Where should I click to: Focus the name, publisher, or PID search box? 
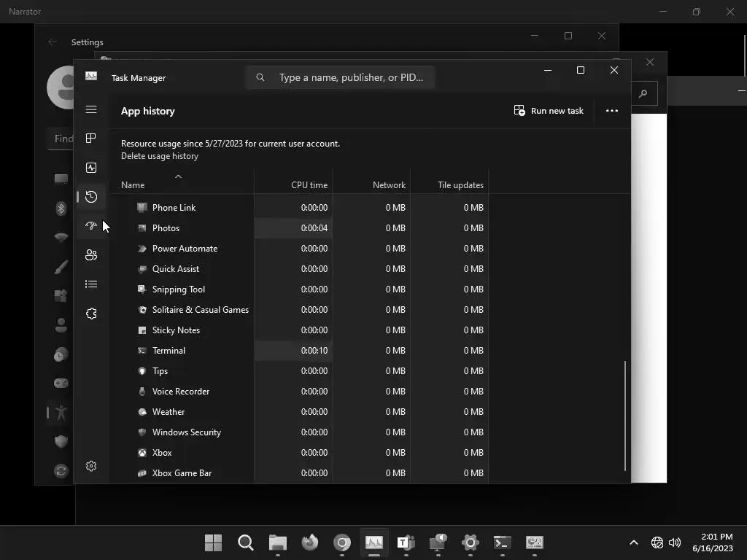pos(340,77)
